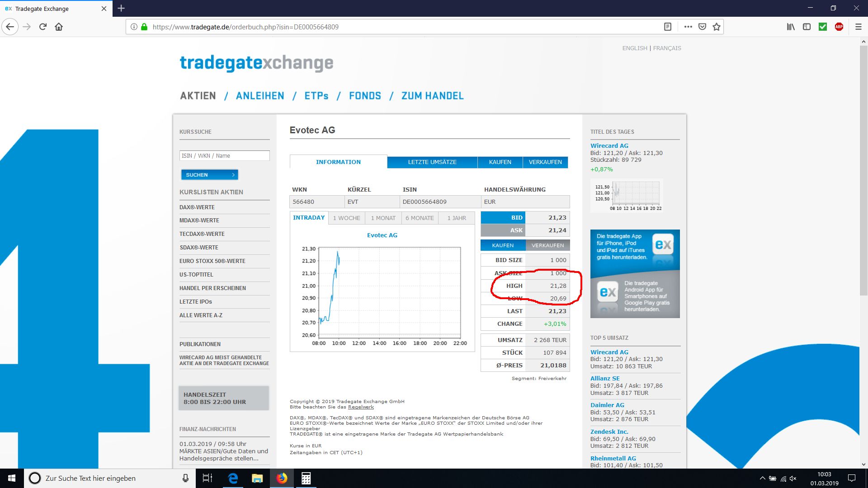Save page to Pocket icon

click(x=702, y=27)
